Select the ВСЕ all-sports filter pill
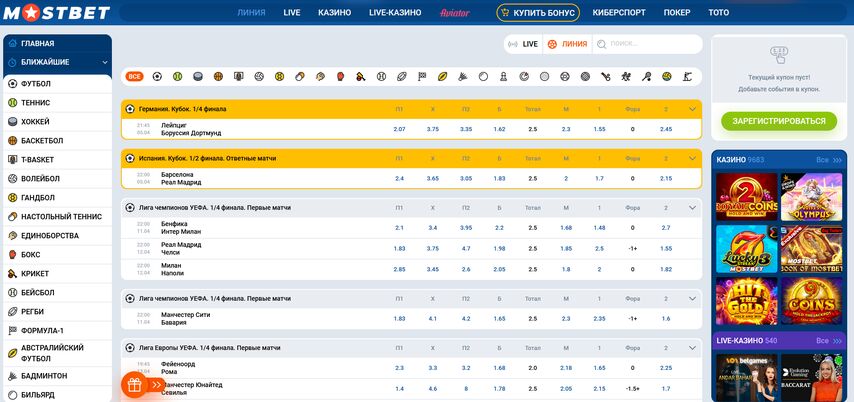The width and height of the screenshot is (854, 402). 134,76
